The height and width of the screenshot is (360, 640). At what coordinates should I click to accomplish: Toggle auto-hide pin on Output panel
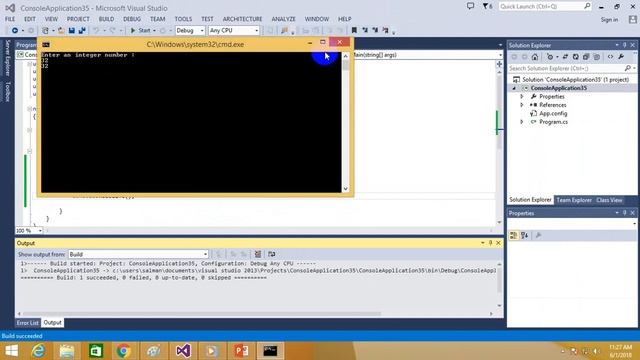(491, 243)
